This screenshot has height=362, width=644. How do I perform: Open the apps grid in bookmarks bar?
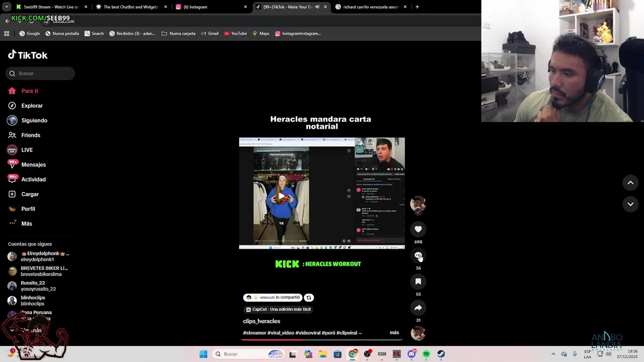click(7, 34)
